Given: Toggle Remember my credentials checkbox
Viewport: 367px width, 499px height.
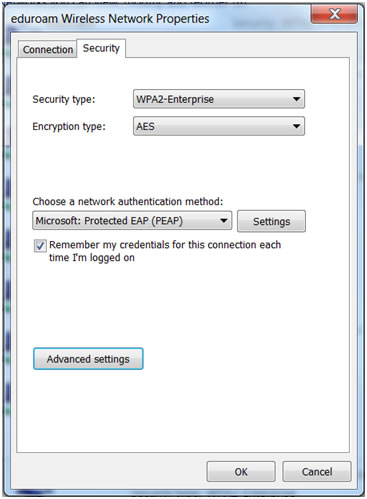Looking at the screenshot, I should click(x=40, y=246).
